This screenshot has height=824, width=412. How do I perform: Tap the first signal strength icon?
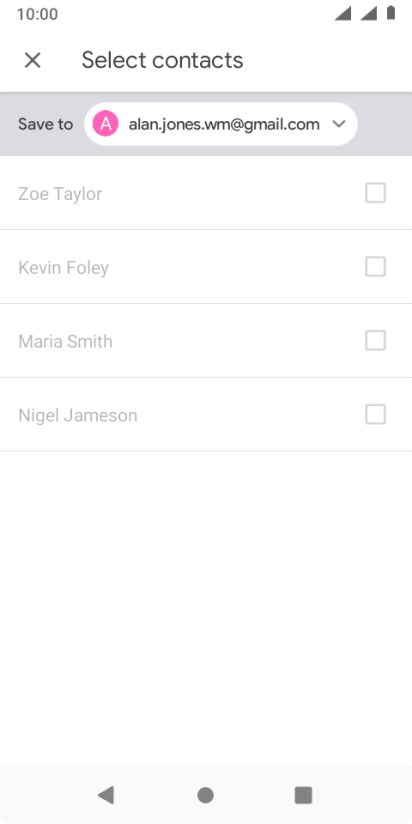tap(343, 14)
